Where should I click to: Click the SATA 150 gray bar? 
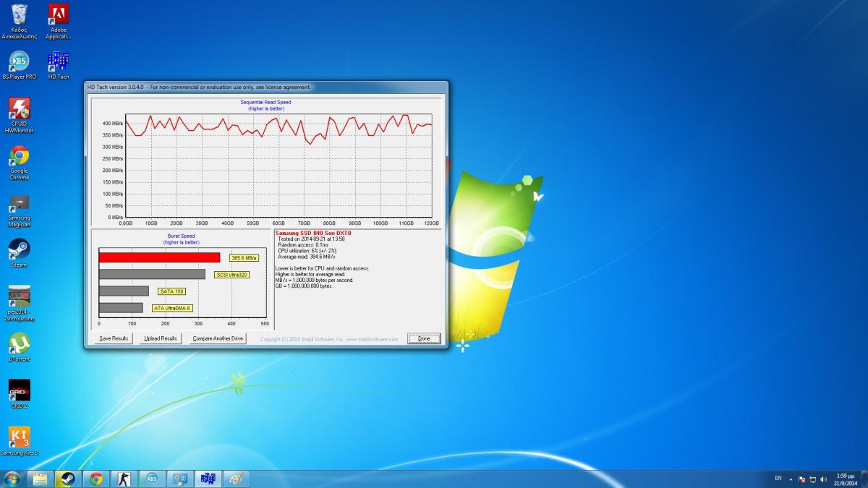[x=124, y=291]
